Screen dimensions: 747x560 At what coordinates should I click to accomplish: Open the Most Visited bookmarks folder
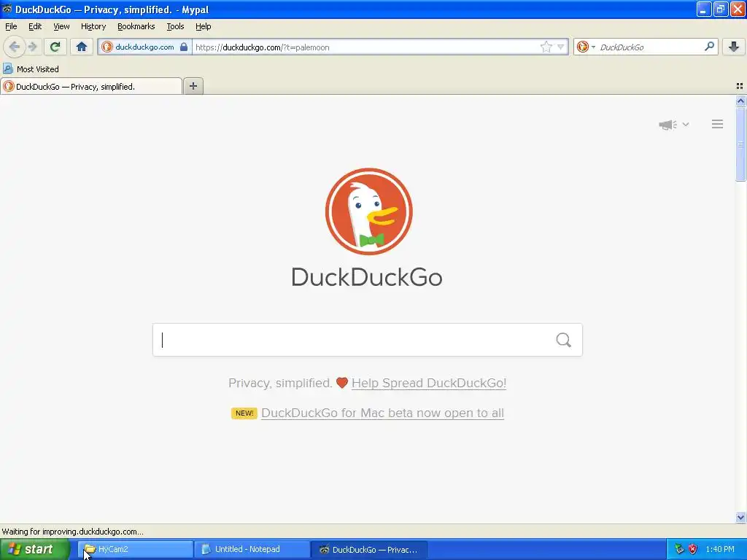coord(31,69)
